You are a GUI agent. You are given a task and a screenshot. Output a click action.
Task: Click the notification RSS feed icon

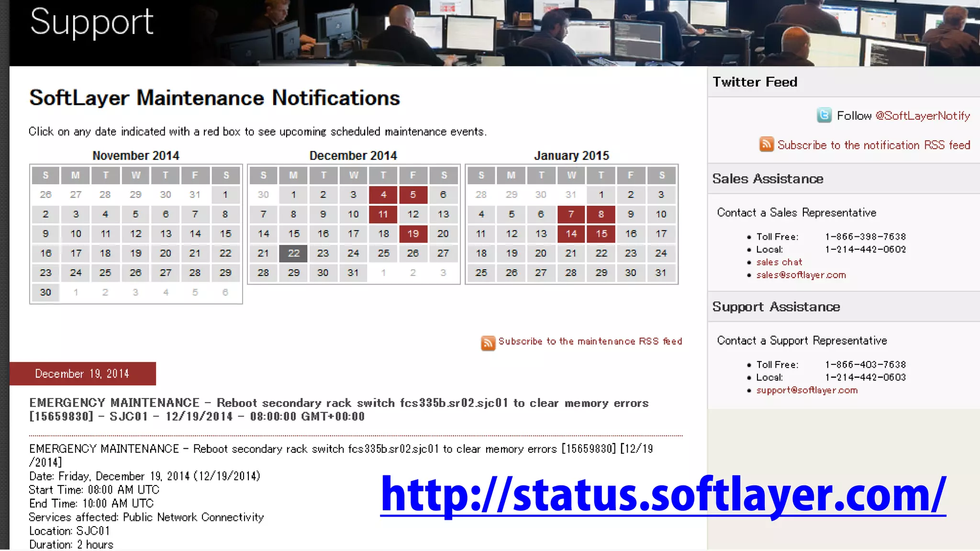coord(767,144)
